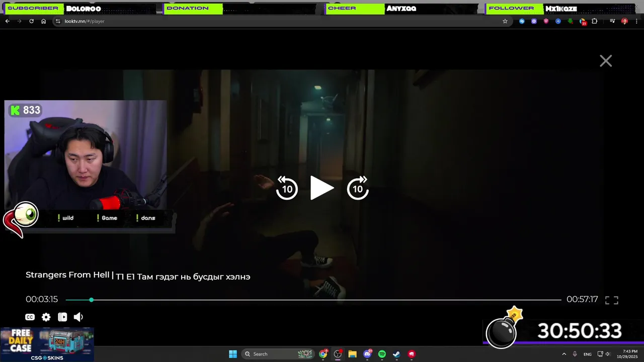This screenshot has width=644, height=362.
Task: Open the purple gear extension
Action: click(x=534, y=21)
